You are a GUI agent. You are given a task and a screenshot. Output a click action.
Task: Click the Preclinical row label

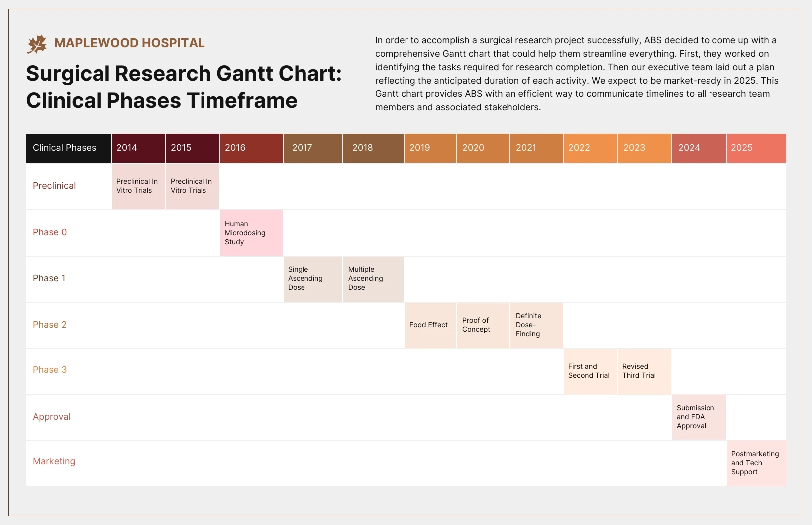click(54, 186)
